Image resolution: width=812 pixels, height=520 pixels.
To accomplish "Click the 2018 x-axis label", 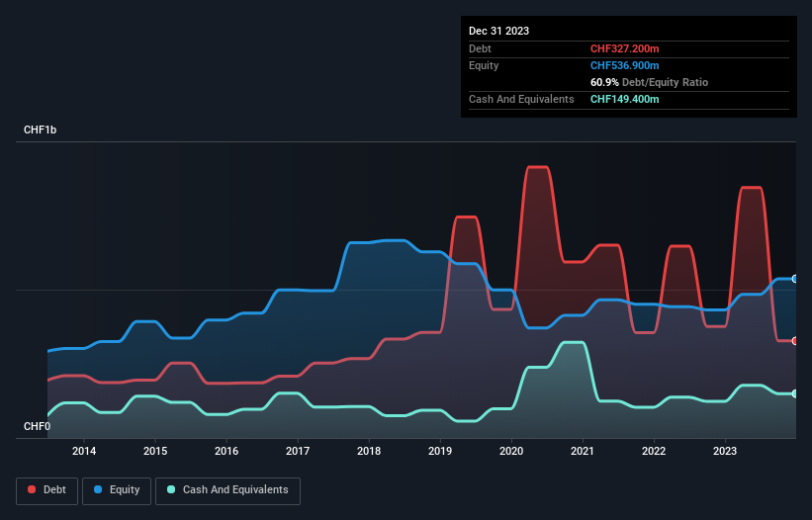I will click(369, 451).
